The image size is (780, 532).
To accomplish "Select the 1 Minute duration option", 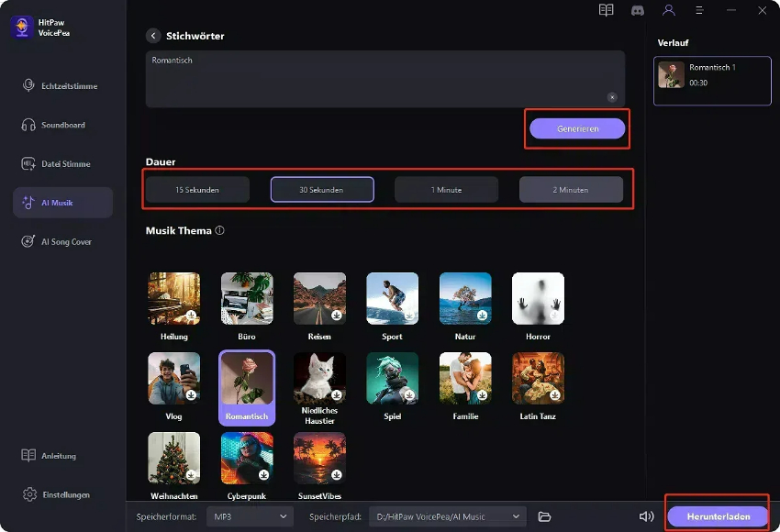I will click(x=446, y=190).
